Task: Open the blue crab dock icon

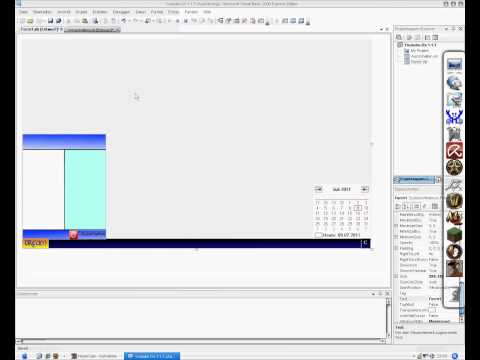Action: coord(454,117)
